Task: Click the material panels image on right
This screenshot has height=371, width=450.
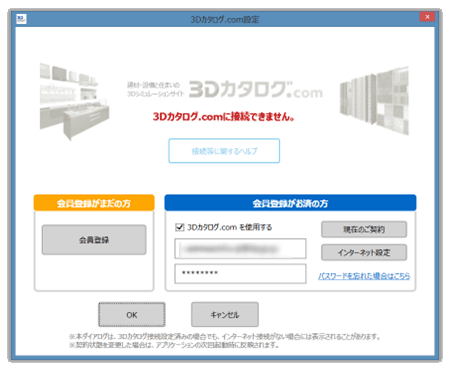Action: [x=374, y=101]
